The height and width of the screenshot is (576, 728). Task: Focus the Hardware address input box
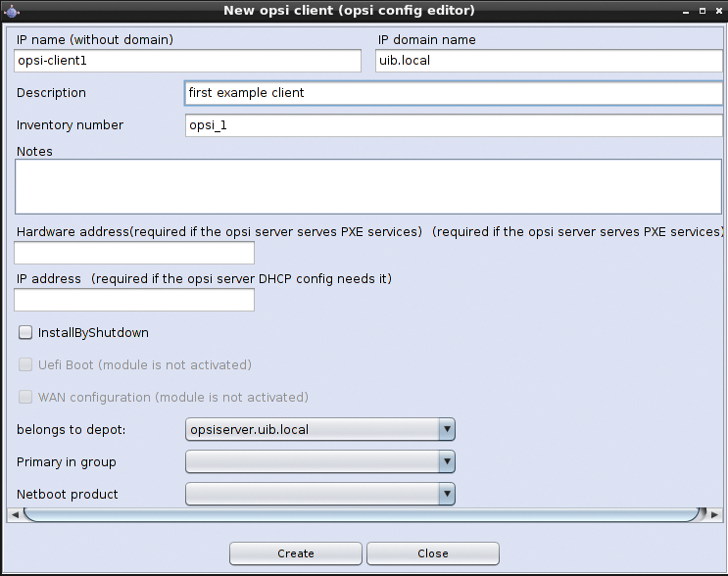click(134, 254)
